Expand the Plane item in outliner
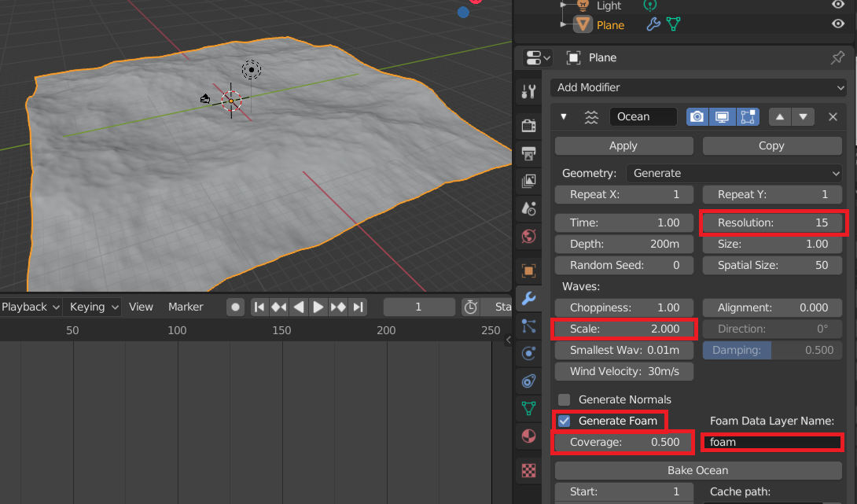The image size is (857, 504). 564,24
